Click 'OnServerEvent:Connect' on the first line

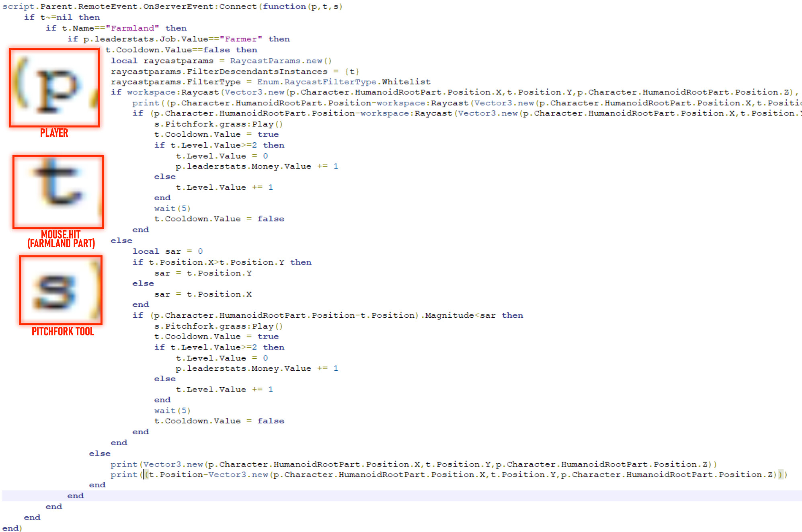(200, 6)
